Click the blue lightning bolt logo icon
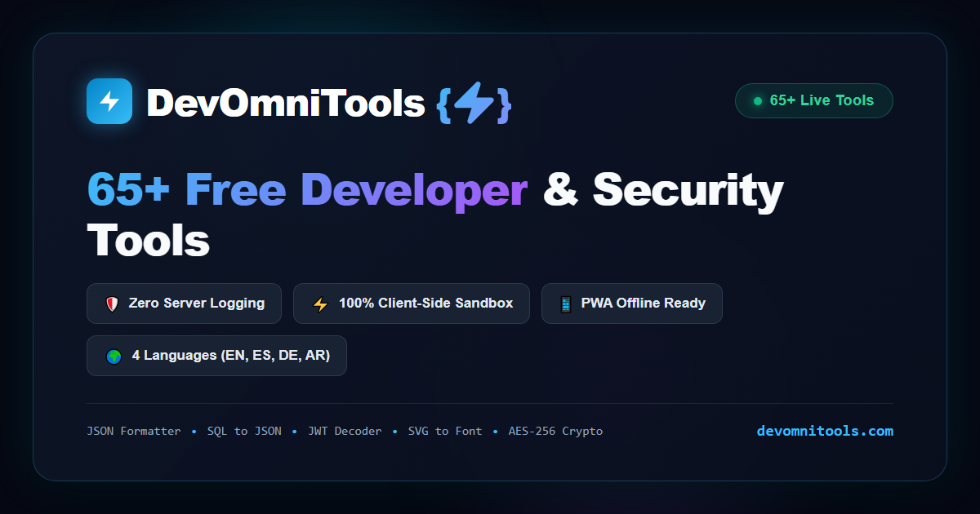The image size is (980, 514). (x=109, y=101)
